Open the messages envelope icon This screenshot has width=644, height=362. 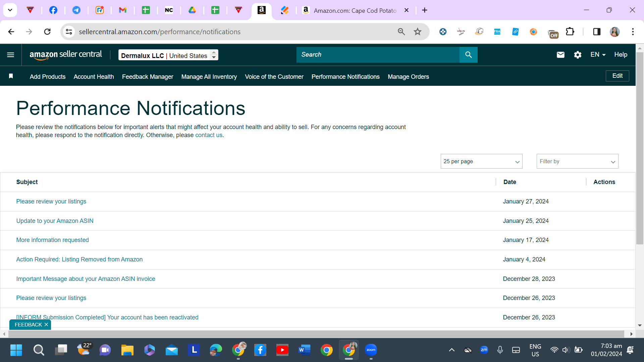pyautogui.click(x=560, y=55)
